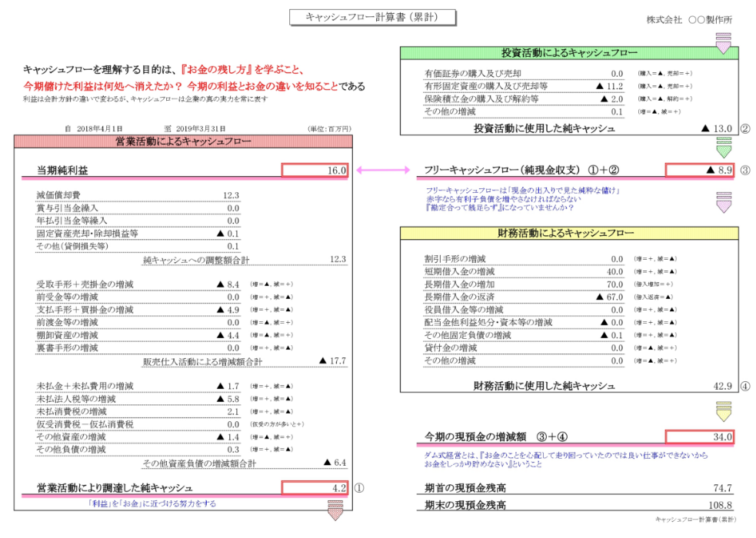Screen dimensions: 756x538
Task: Select the yellow 財務活動によるキャッシュフロー header
Action: 569,233
